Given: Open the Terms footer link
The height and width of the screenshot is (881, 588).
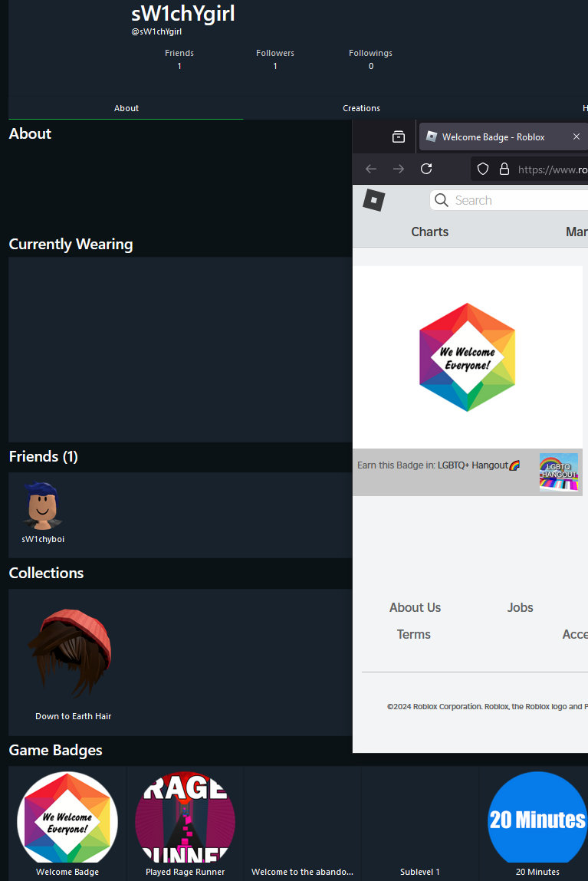Looking at the screenshot, I should pyautogui.click(x=414, y=634).
